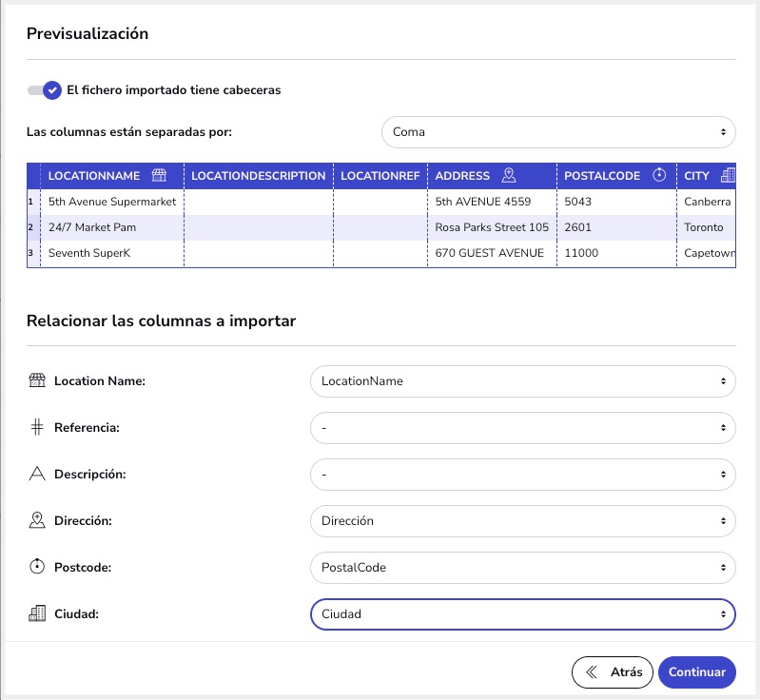The width and height of the screenshot is (760, 700).
Task: Click the store icon beside Location Name label
Action: coord(37,380)
